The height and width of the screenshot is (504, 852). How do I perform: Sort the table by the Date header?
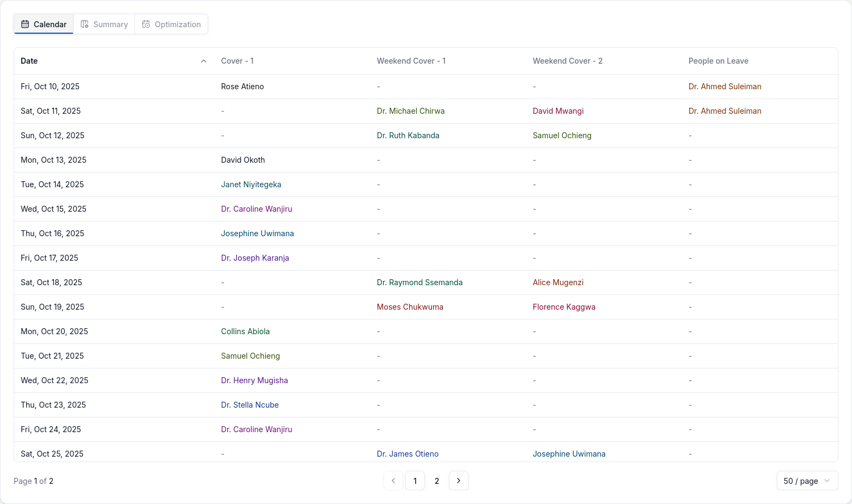pyautogui.click(x=29, y=61)
